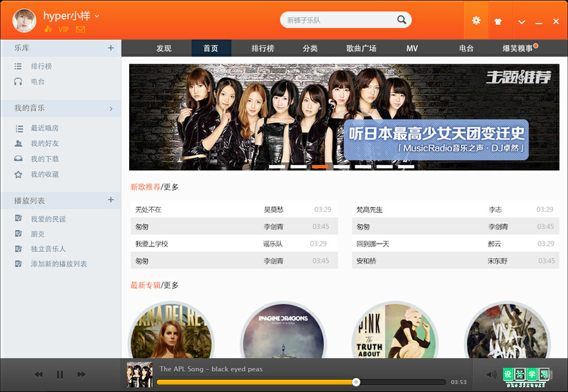Skip to the next track

(82, 374)
